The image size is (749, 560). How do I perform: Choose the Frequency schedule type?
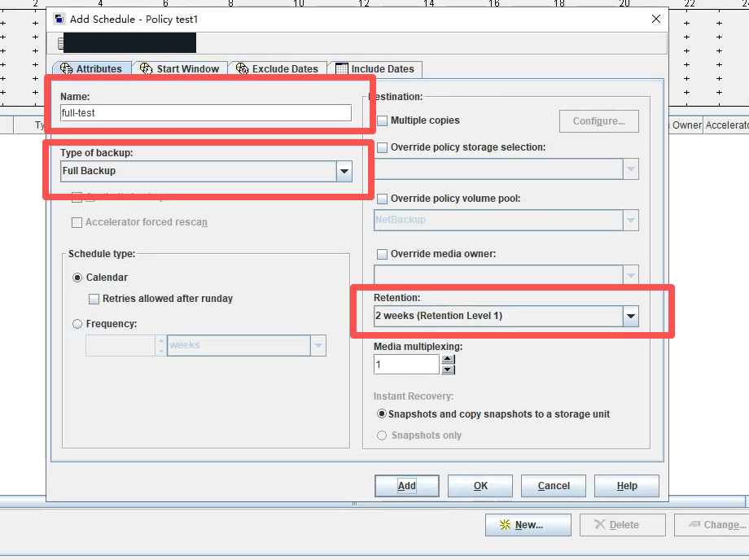tap(77, 324)
